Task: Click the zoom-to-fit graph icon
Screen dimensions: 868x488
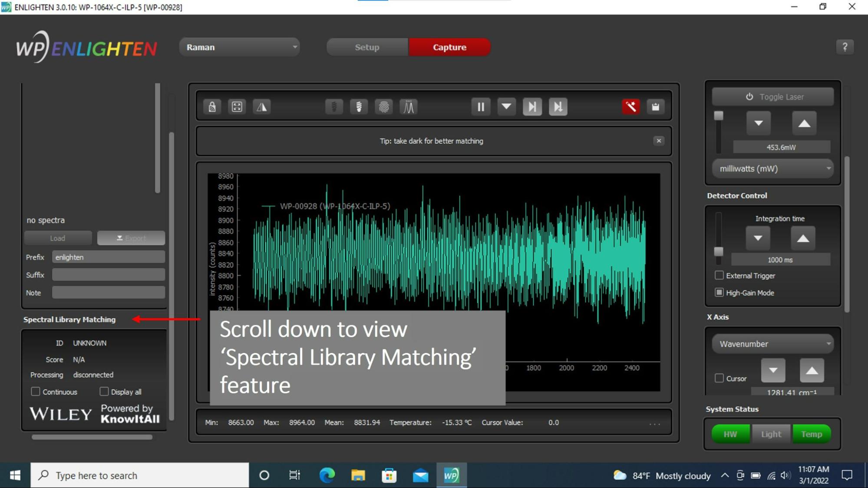Action: [237, 107]
